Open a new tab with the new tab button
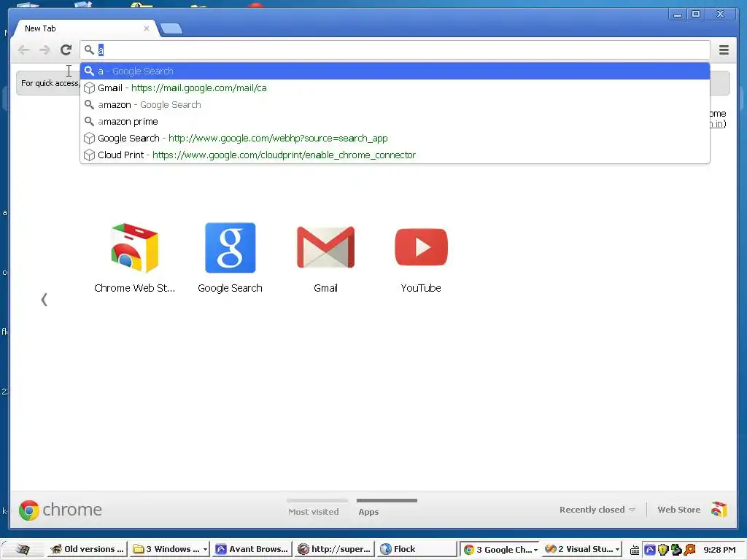This screenshot has width=747, height=560. pyautogui.click(x=171, y=29)
